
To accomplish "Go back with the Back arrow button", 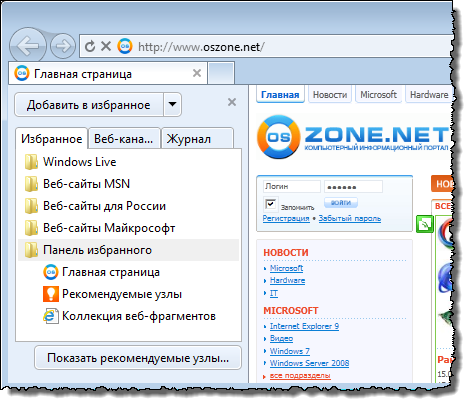I will [x=28, y=46].
